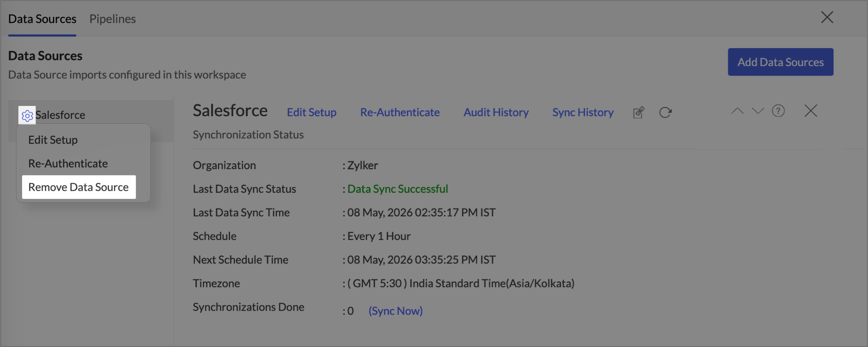Go to next data source with down chevron
This screenshot has height=347, width=868.
(x=758, y=111)
